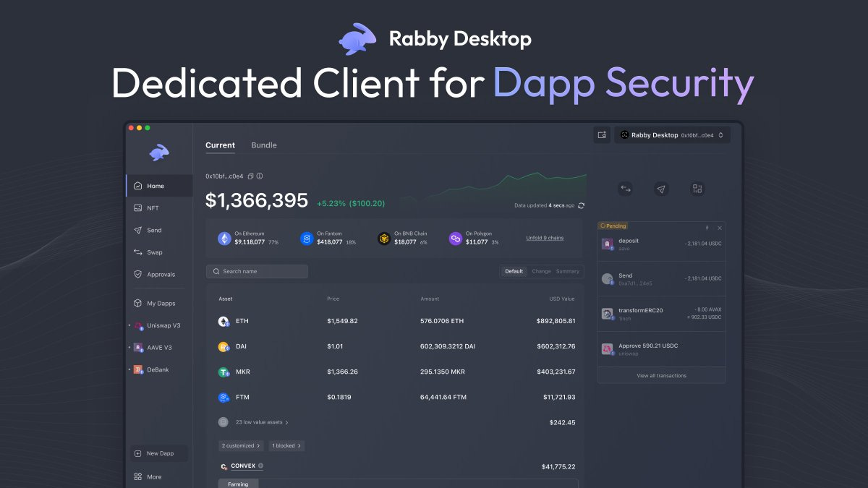
Task: Close the Pending transactions panel
Action: 719,228
